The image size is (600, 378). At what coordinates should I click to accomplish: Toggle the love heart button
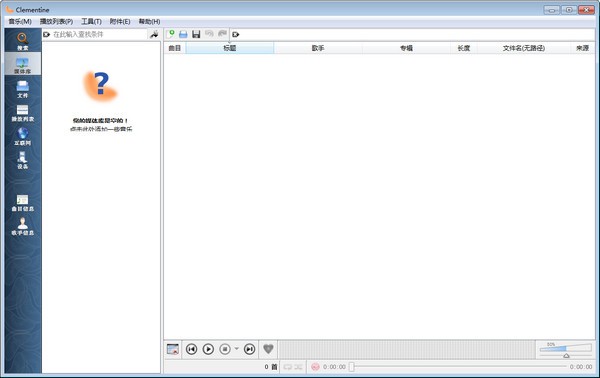click(x=268, y=349)
